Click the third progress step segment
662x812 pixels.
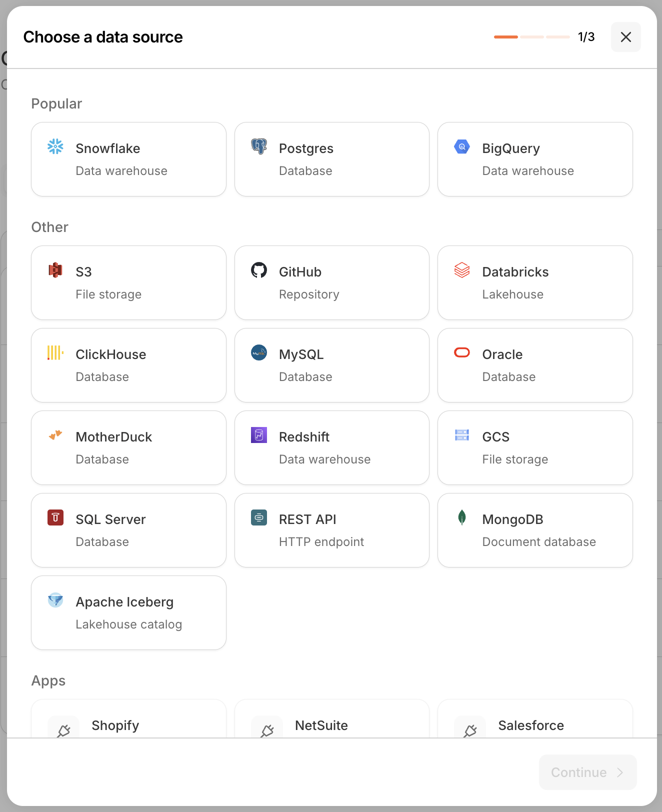click(x=558, y=37)
